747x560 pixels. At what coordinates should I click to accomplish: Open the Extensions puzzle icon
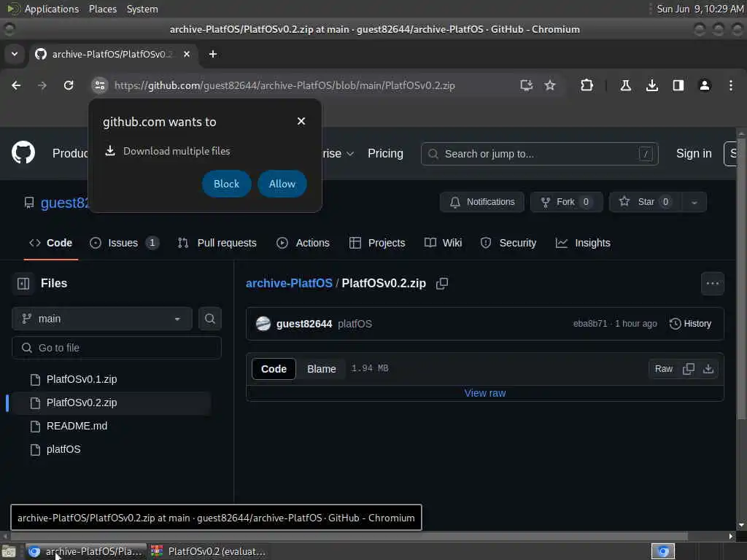[x=587, y=85]
